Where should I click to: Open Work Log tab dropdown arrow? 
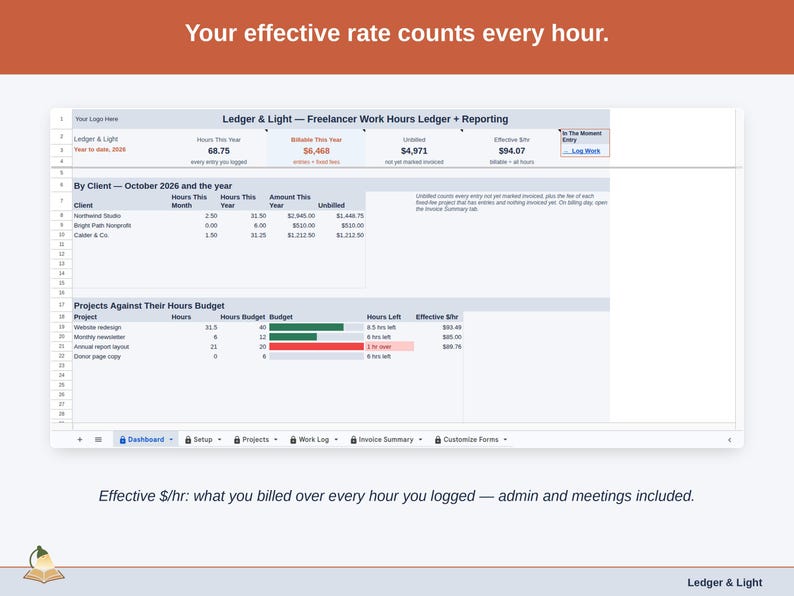point(336,440)
